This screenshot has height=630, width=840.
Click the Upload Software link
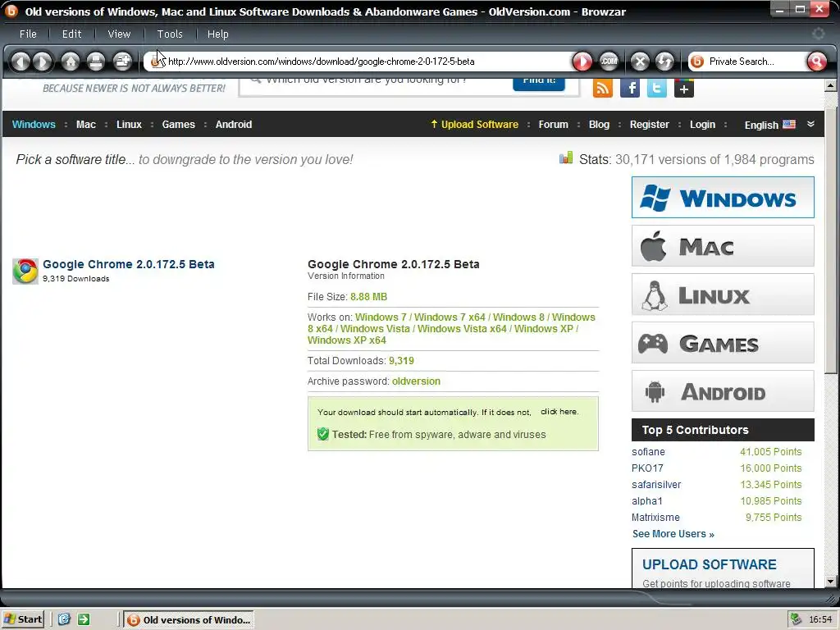point(475,125)
